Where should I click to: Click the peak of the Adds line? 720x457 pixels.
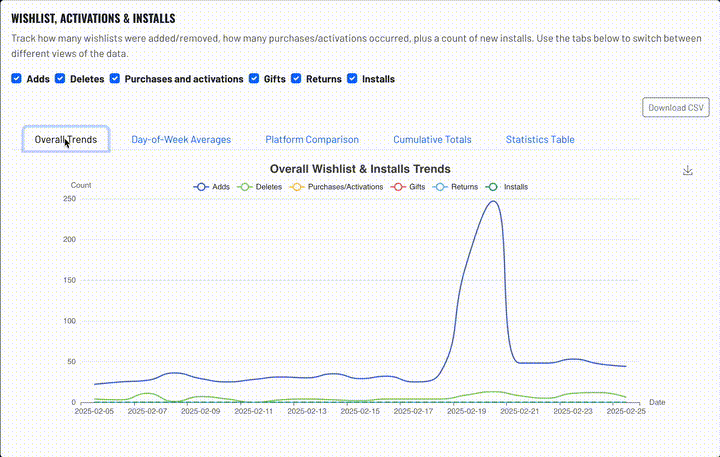(x=493, y=201)
